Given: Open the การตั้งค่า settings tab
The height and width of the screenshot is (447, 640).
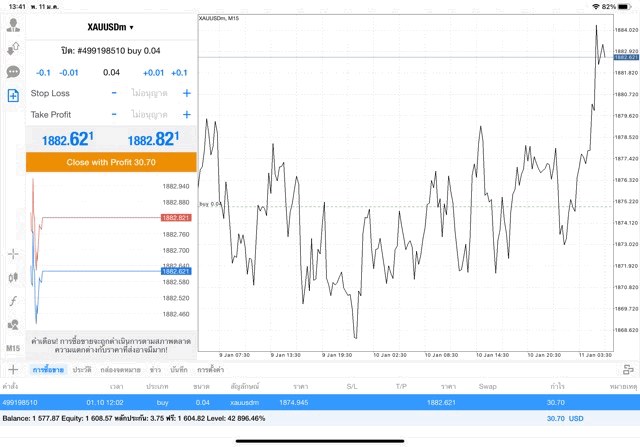Looking at the screenshot, I should (x=211, y=370).
